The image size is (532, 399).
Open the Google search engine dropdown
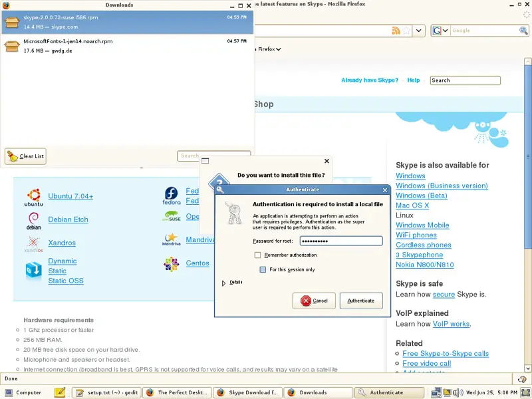[440, 31]
